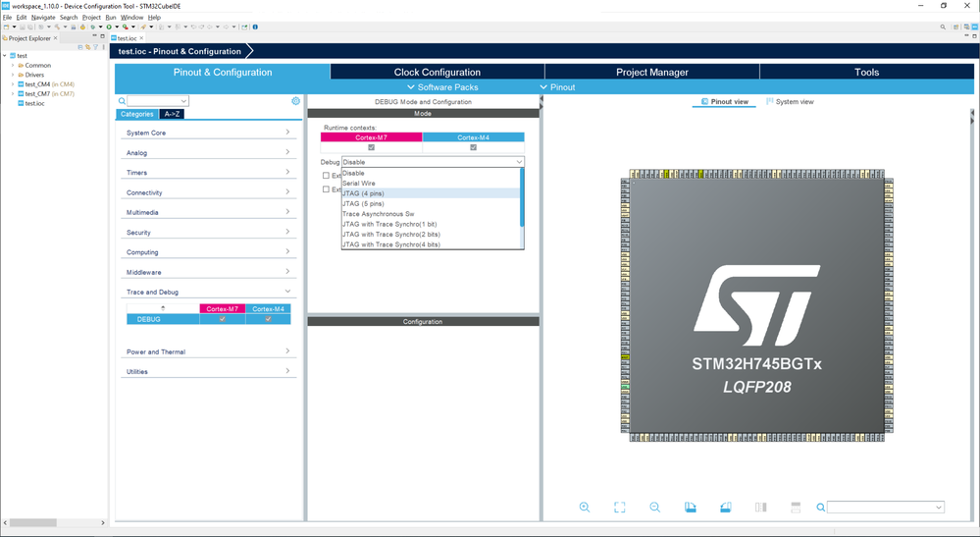Image resolution: width=980 pixels, height=537 pixels.
Task: Switch to System view
Action: click(790, 101)
